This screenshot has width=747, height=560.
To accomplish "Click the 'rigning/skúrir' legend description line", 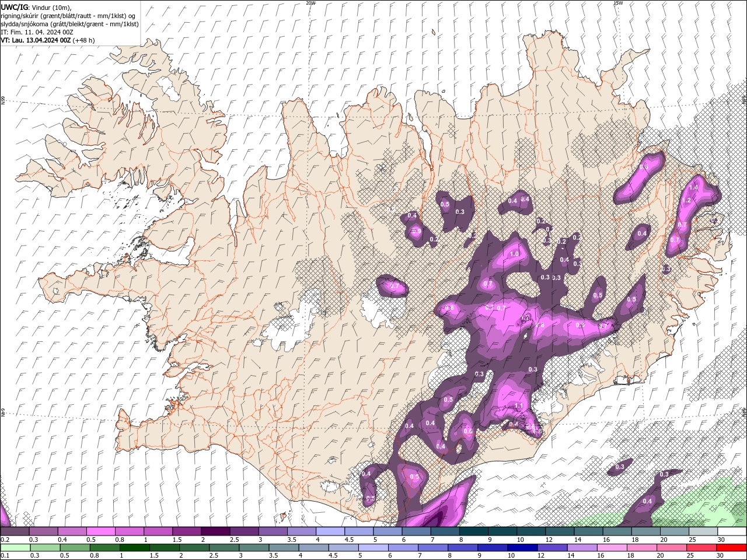I will 68,16.
